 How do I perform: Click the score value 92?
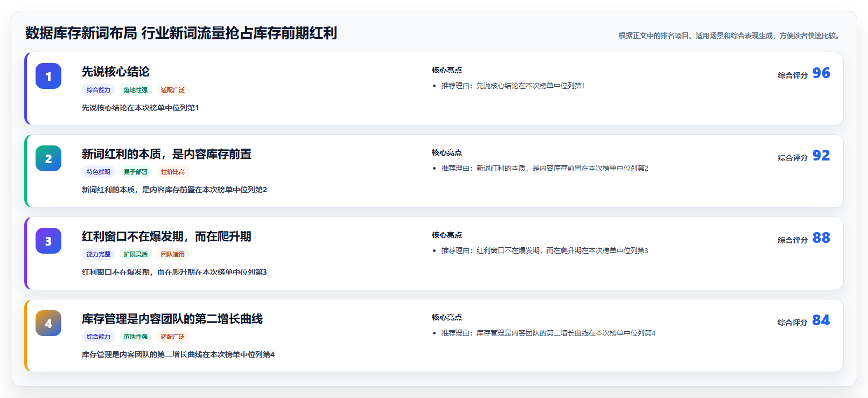tap(821, 155)
